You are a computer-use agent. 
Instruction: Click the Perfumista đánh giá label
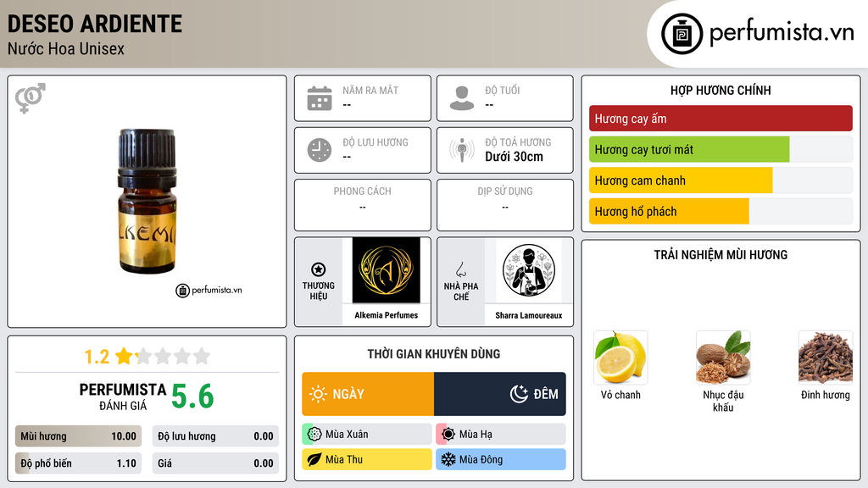(x=123, y=396)
